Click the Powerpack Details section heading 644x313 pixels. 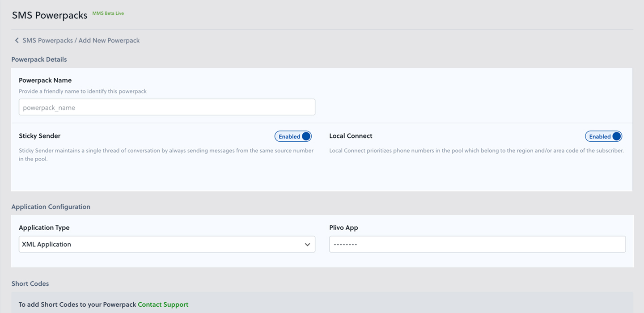pos(39,59)
